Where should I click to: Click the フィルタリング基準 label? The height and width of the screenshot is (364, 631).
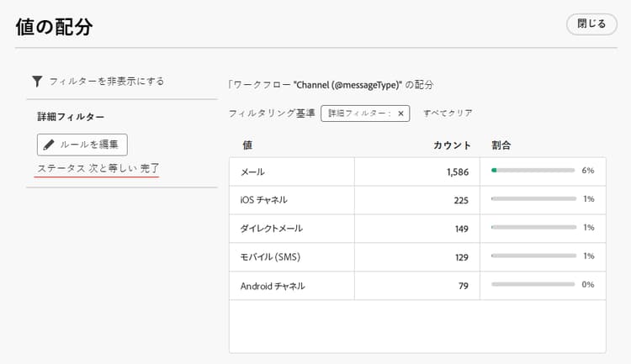(272, 113)
